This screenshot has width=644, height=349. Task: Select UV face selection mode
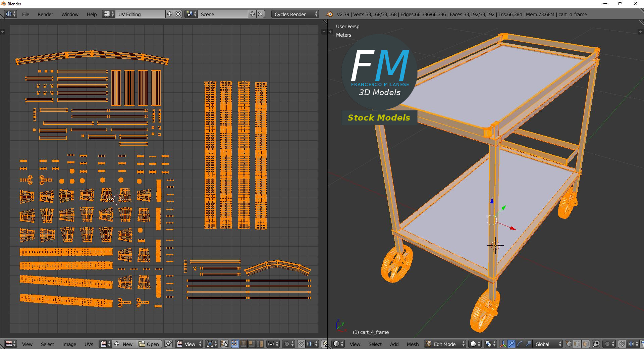pos(252,344)
